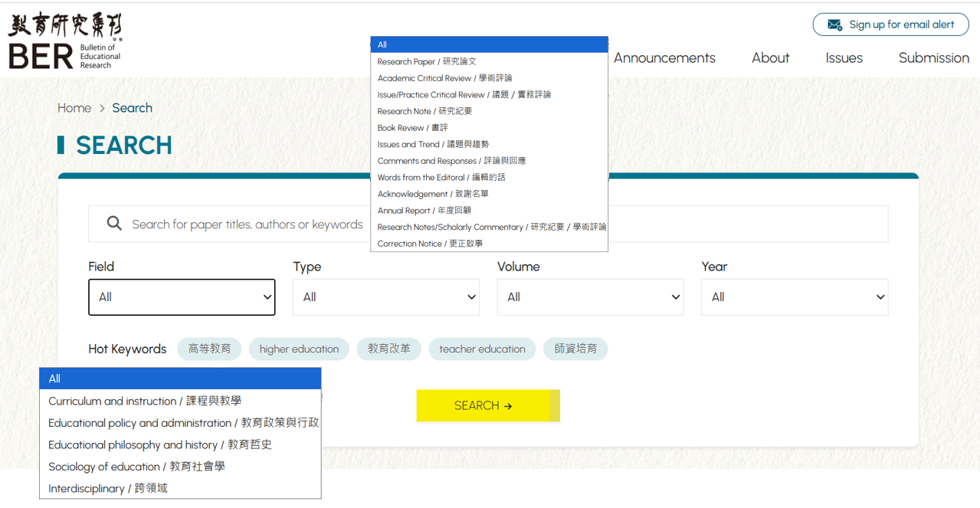
Task: Click the higher education keyword tag
Action: point(299,349)
